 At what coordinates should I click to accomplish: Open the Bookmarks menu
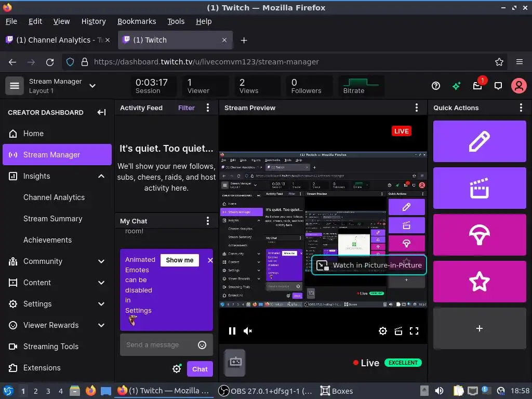click(x=137, y=21)
